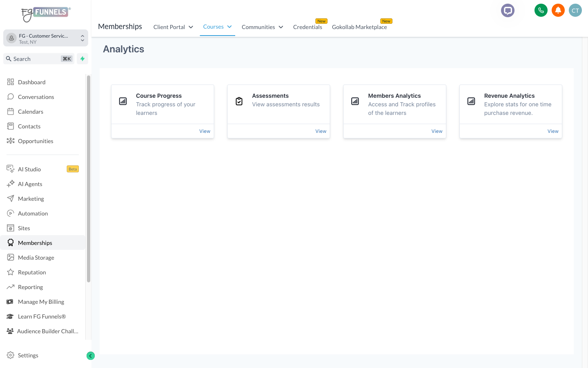View Assessments results

pyautogui.click(x=321, y=131)
